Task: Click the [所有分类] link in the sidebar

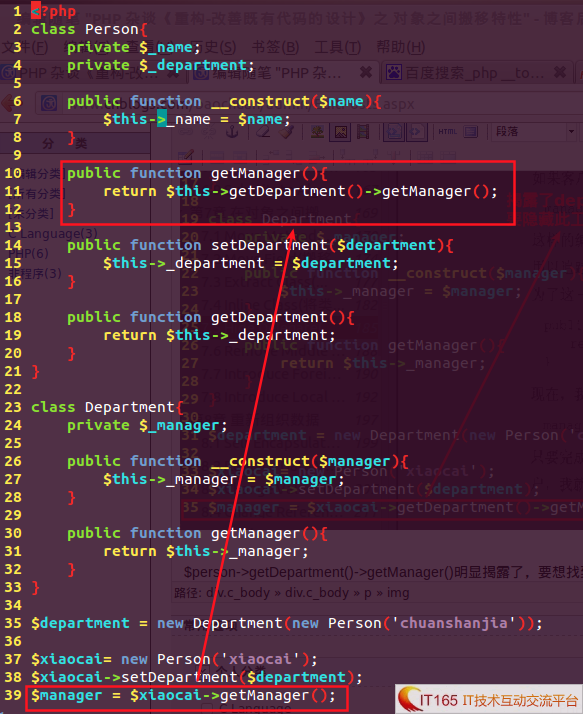Action: click(37, 194)
